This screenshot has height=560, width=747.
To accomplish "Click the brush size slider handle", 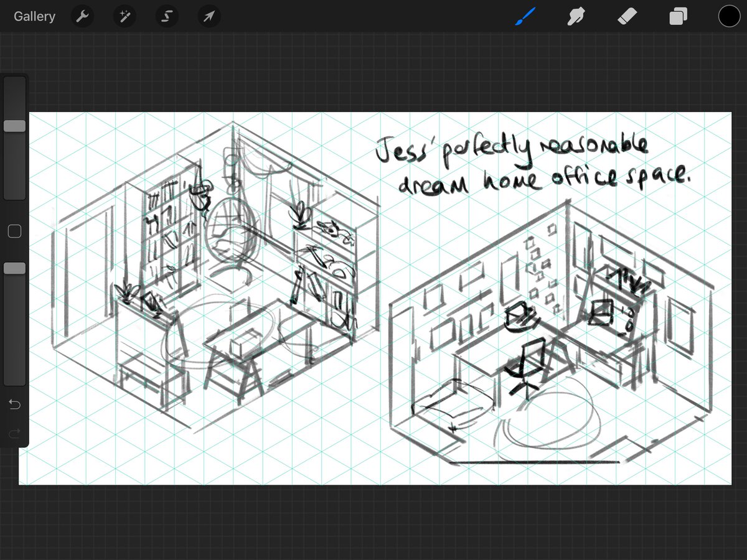I will [14, 126].
